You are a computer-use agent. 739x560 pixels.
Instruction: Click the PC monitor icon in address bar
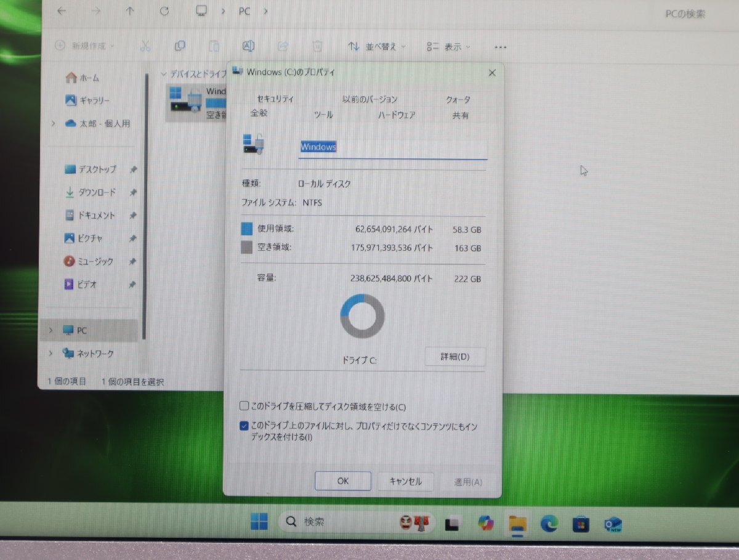[201, 11]
